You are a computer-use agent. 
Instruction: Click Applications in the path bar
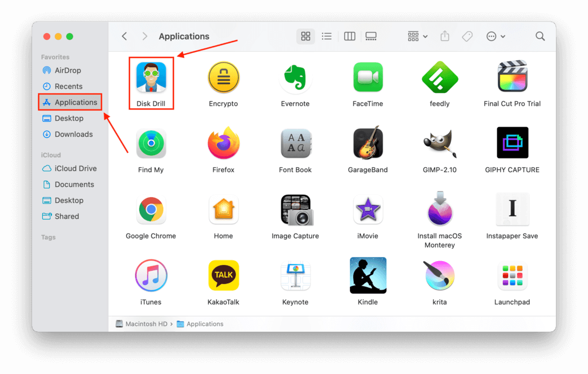click(x=200, y=324)
